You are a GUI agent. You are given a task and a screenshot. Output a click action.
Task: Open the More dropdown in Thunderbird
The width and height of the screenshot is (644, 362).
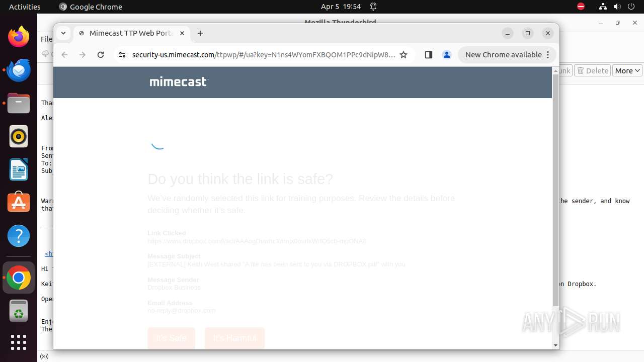[627, 71]
